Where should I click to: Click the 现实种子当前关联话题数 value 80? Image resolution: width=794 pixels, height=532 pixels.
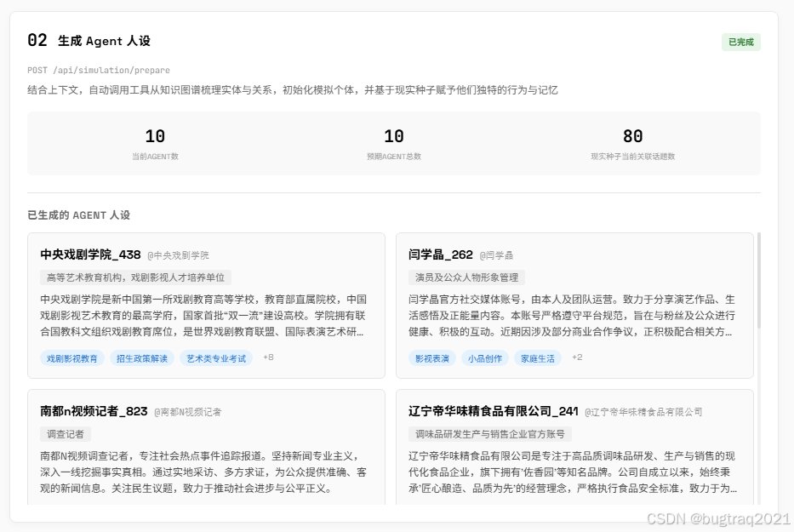633,136
